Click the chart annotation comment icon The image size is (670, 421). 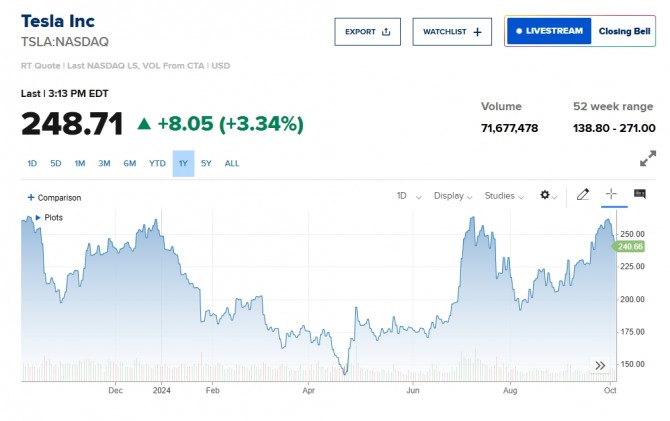[640, 195]
